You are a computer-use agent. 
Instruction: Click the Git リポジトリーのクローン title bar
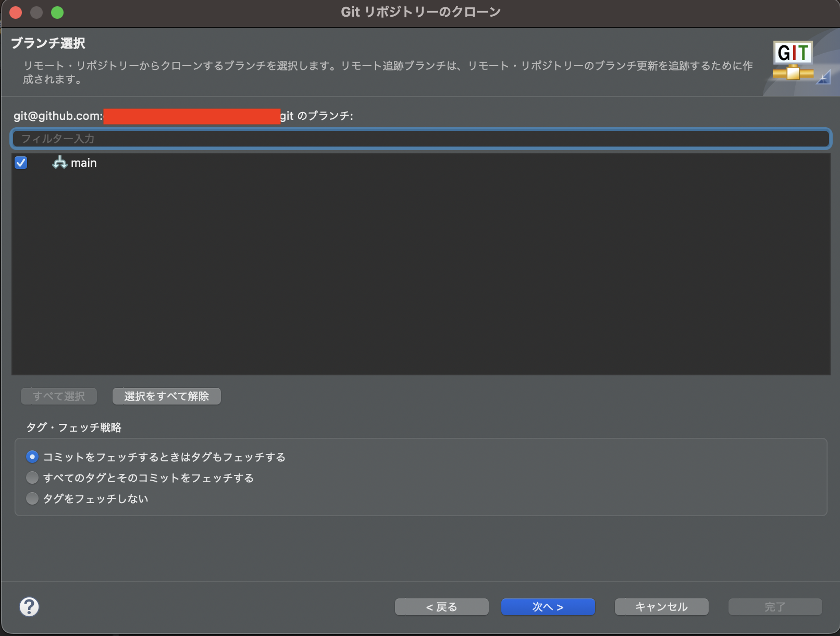(x=420, y=11)
